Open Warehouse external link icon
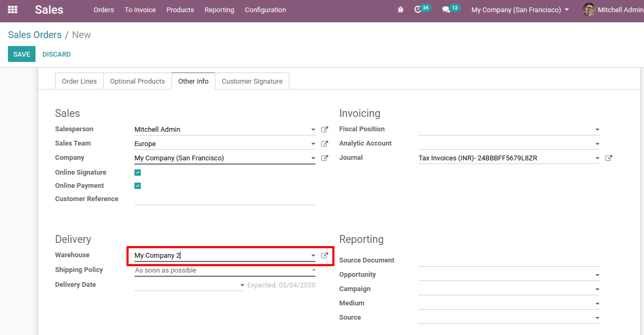The image size is (644, 335). pos(324,256)
